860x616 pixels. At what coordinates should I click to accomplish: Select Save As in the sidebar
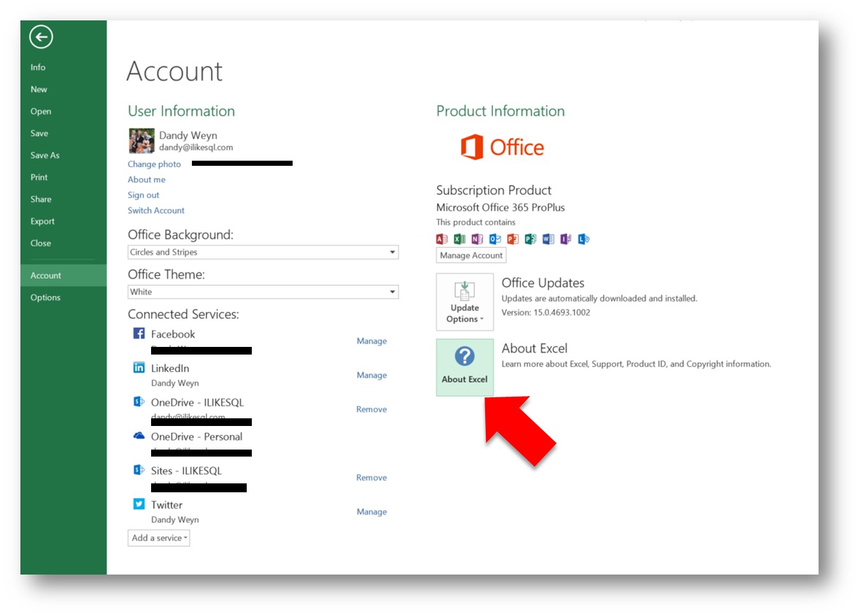[x=45, y=155]
